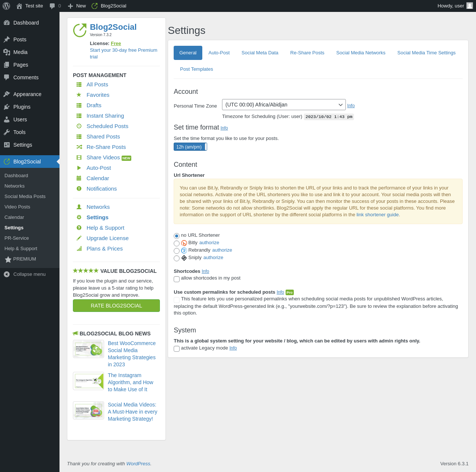This screenshot has width=476, height=472.
Task: Click the Blog2Social logo in plugin panel
Action: pos(80,30)
